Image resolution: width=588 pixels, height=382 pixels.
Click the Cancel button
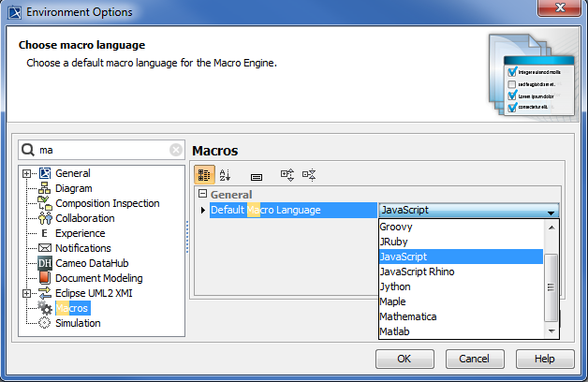pos(475,359)
